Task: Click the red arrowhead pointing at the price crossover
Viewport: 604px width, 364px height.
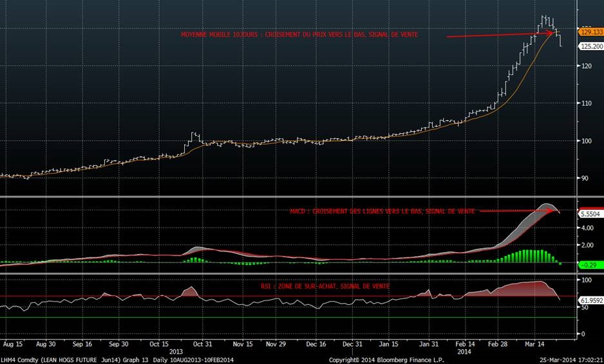Action: point(551,33)
